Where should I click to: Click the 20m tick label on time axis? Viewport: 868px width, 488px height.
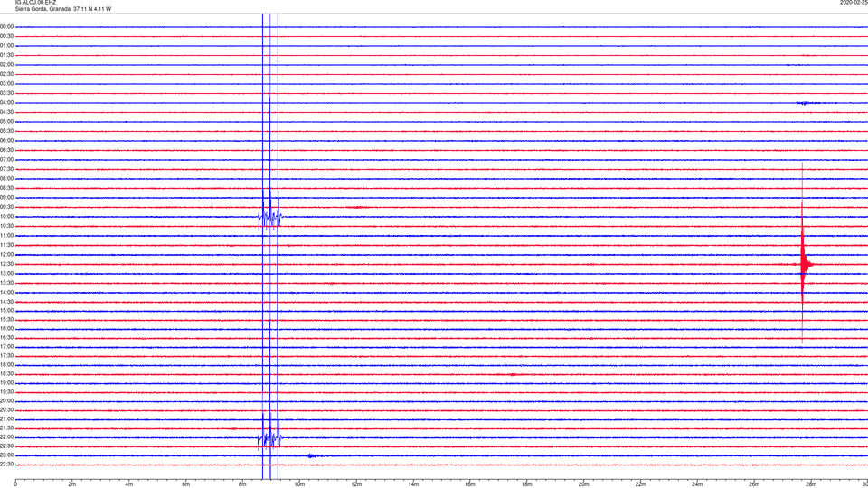[x=583, y=484]
